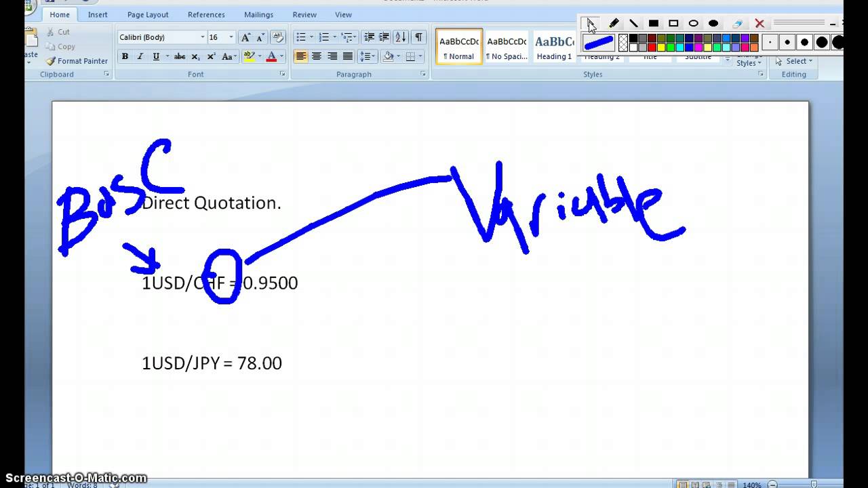Click the blue stroke preview box
868x488 pixels.
coord(599,43)
